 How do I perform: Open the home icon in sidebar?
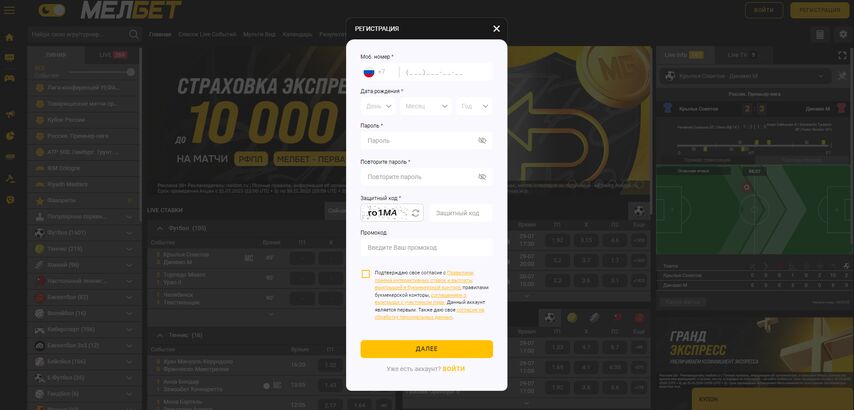[9, 38]
